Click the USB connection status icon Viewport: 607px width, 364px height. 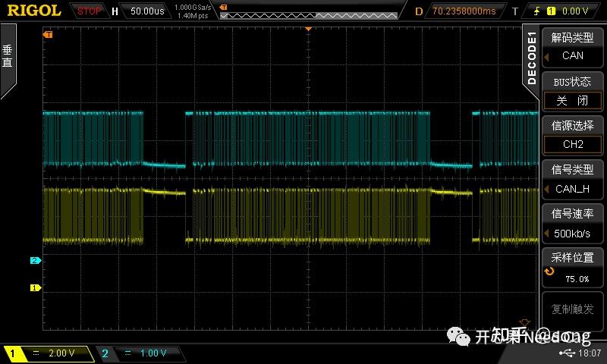click(565, 353)
